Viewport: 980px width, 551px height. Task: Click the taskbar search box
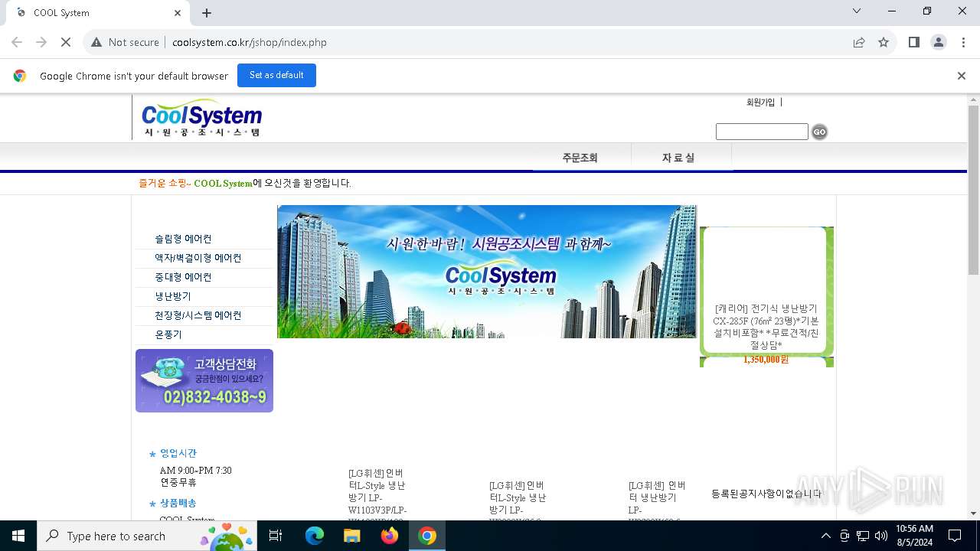pos(146,536)
